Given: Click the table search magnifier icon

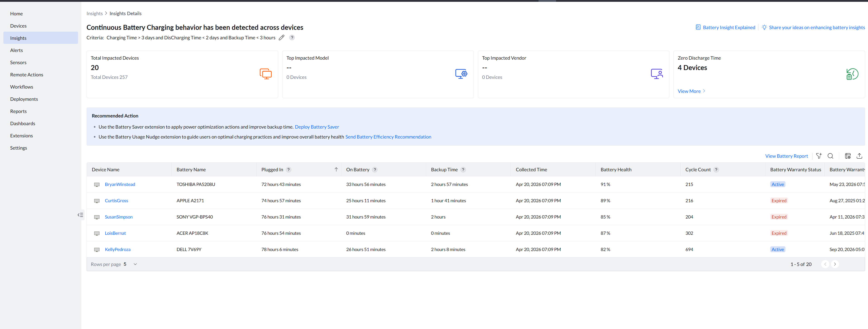Looking at the screenshot, I should point(830,156).
